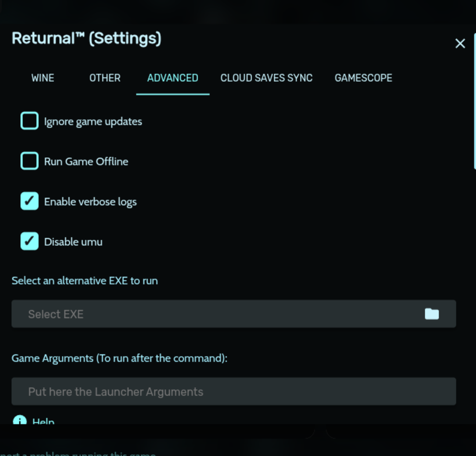The image size is (476, 456).
Task: Show the GAMESCOPE tab
Action: (363, 78)
